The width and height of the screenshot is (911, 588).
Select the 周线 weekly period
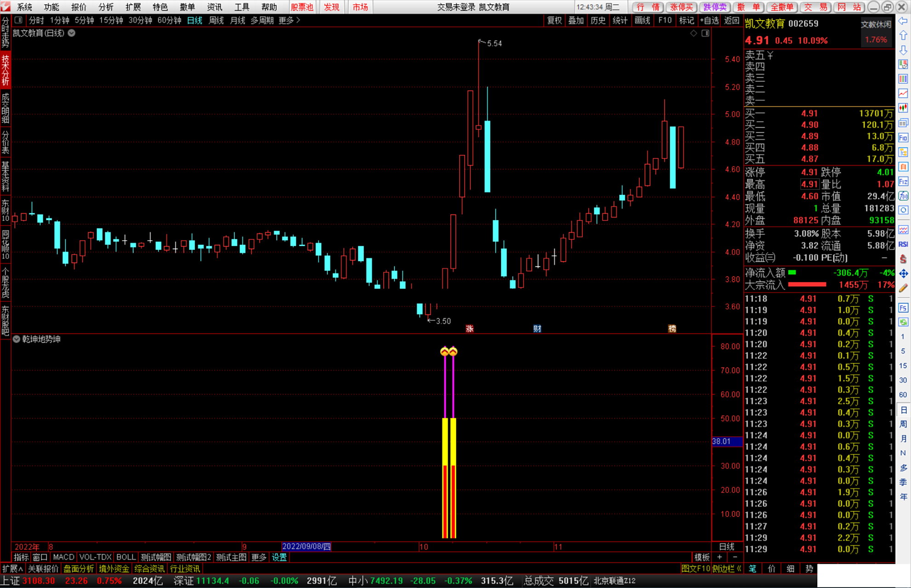(x=216, y=20)
